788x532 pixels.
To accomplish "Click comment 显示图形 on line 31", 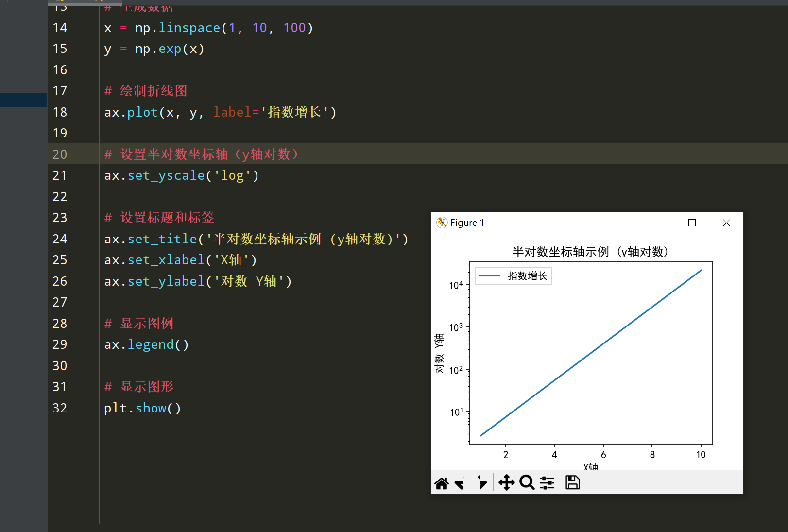I will tap(139, 387).
